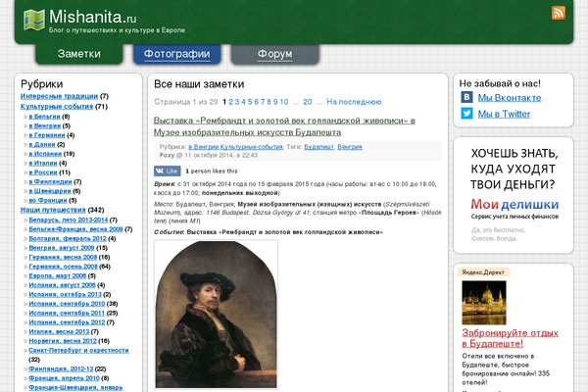Open Испания, сентябрь 2012 trip
This screenshot has height=392, width=588.
coord(67,322)
